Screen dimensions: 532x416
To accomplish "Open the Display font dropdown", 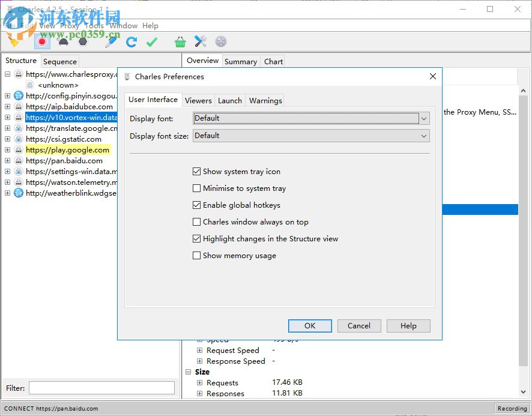I will click(311, 118).
